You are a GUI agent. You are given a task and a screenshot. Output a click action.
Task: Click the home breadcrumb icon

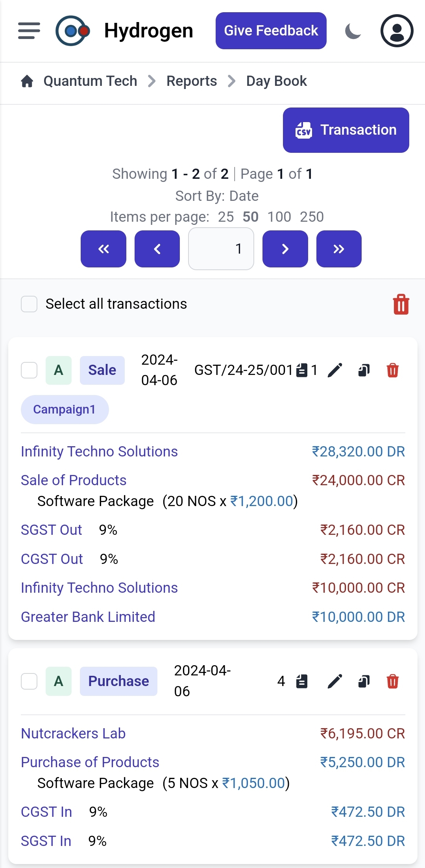coord(27,81)
